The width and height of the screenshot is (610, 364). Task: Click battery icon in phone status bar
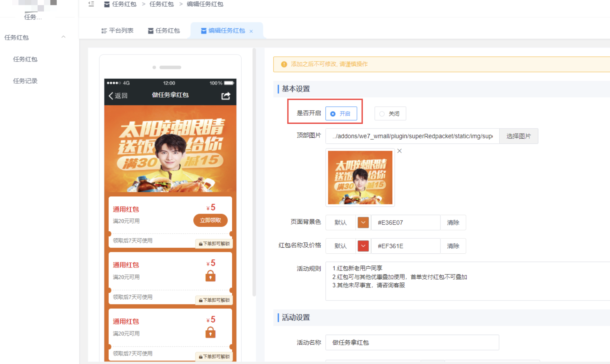(229, 83)
